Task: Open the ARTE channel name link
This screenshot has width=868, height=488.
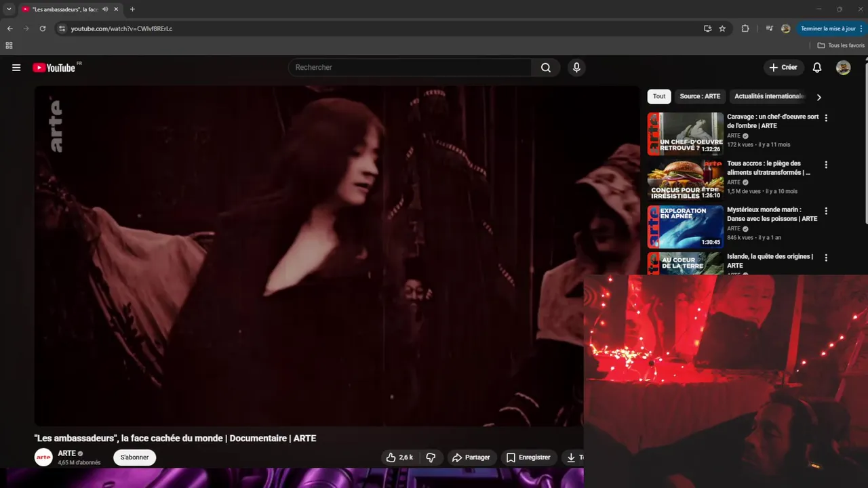Action: pyautogui.click(x=66, y=453)
